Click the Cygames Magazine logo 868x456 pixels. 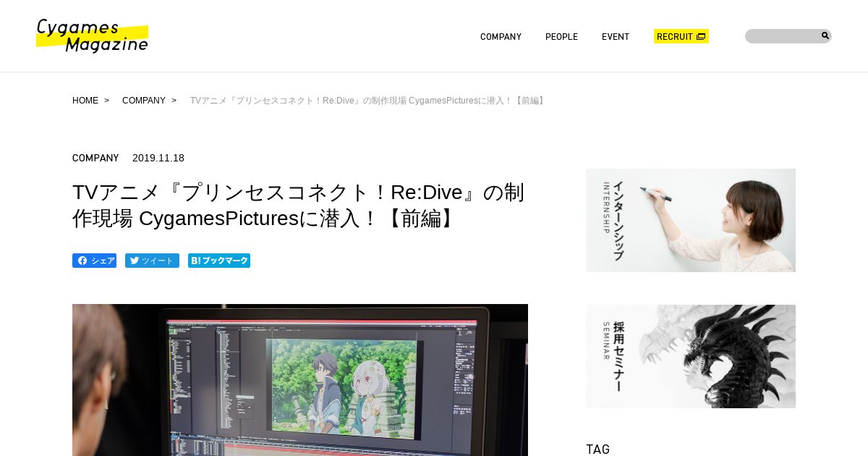click(x=93, y=36)
